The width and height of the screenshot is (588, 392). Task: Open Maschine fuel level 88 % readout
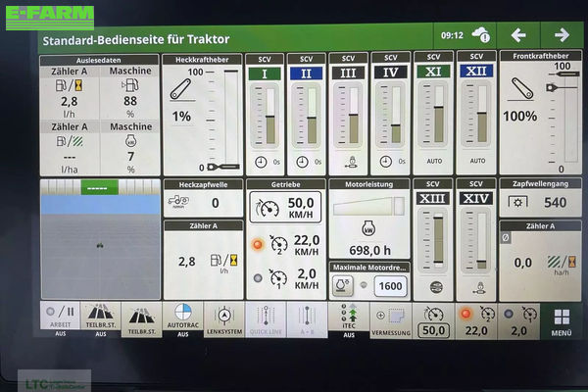129,93
